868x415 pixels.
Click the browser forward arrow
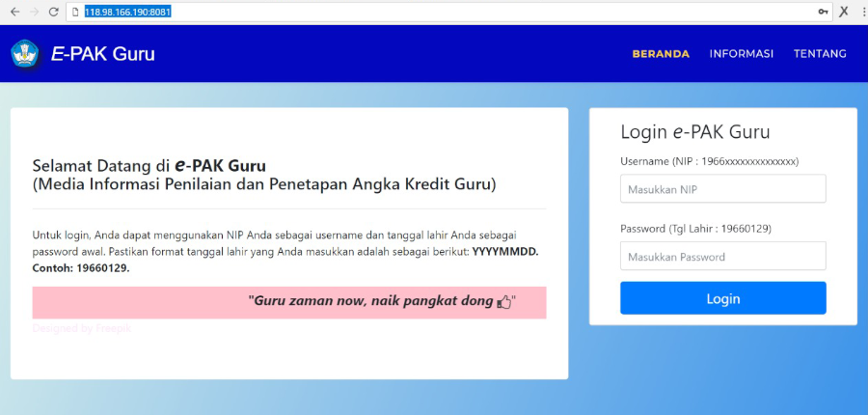(35, 12)
